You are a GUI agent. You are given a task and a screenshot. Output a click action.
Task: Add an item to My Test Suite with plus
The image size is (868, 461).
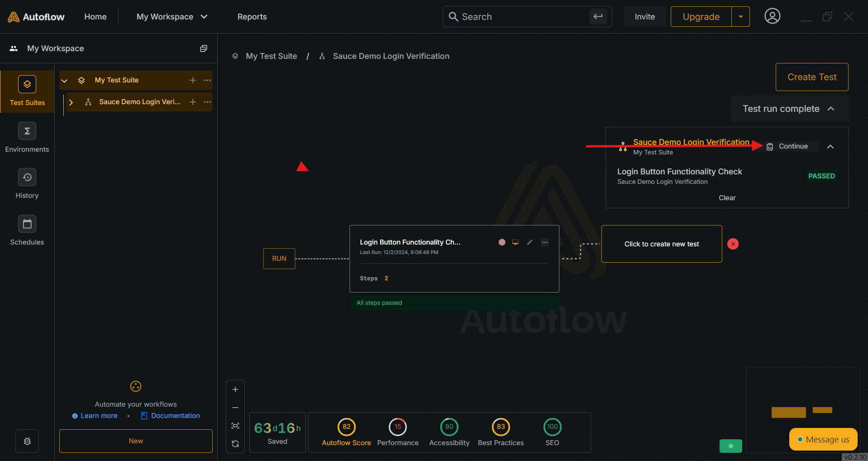tap(193, 80)
